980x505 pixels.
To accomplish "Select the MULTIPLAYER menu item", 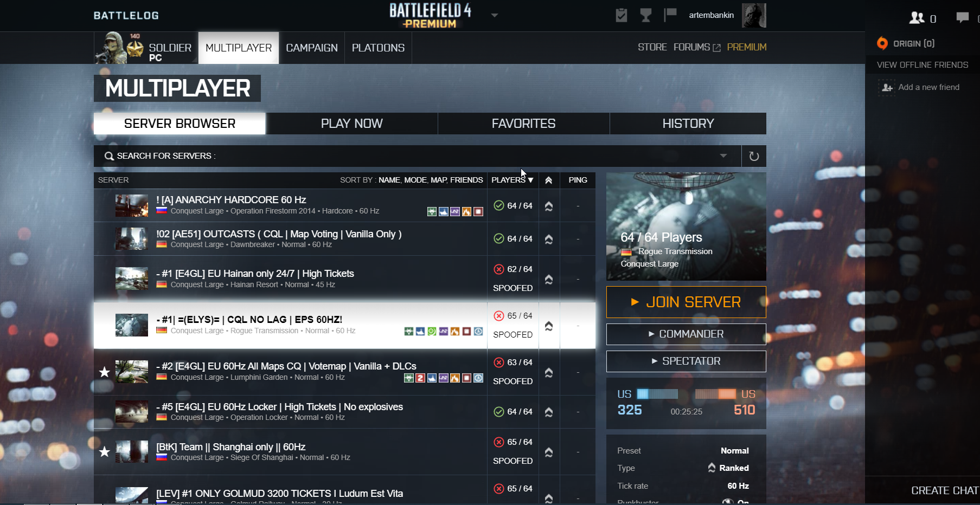I will (239, 48).
